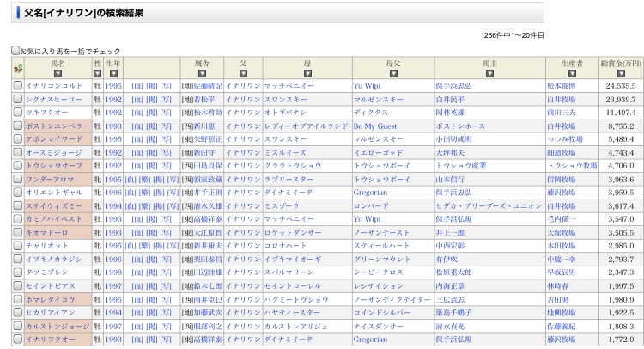
Task: Tick the checkbox for イナリコンコルド row
Action: coord(18,86)
